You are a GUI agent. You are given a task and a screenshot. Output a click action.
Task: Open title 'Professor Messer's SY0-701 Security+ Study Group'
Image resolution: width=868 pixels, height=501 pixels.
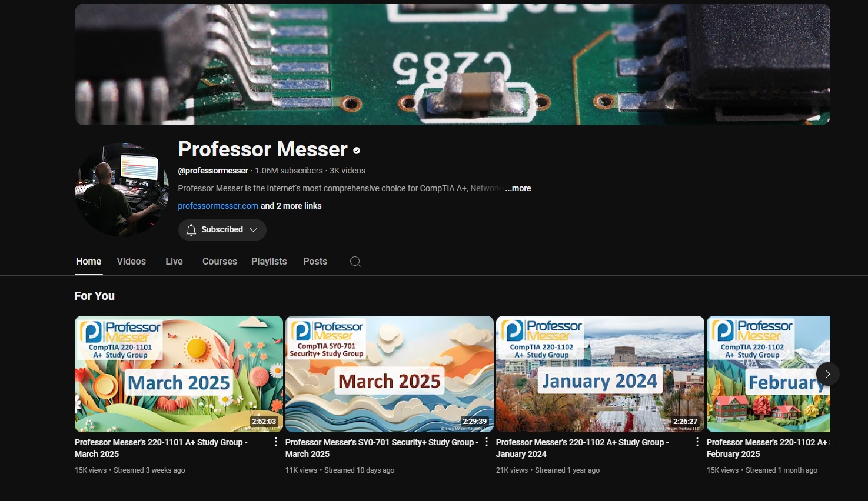(x=382, y=448)
